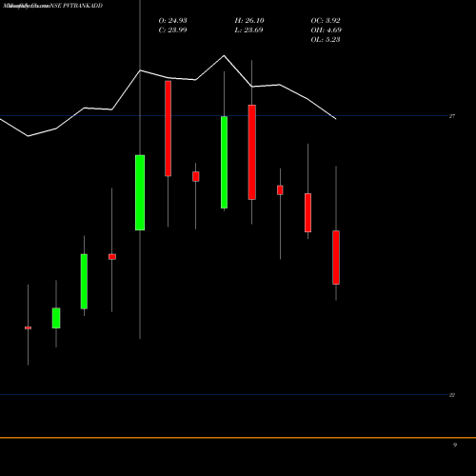Click the 27 price axis label
Viewport: 476px width, 476px height.
click(x=452, y=116)
